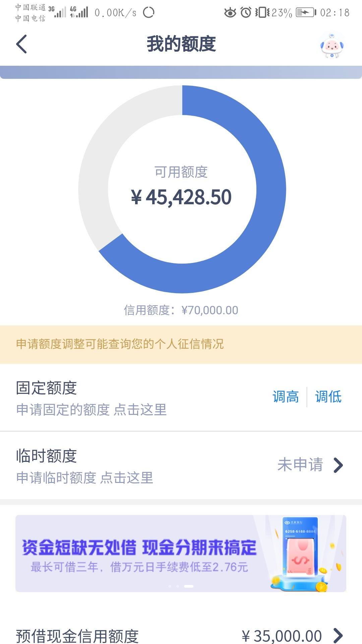Tap the alarm clock status icon

tap(246, 13)
